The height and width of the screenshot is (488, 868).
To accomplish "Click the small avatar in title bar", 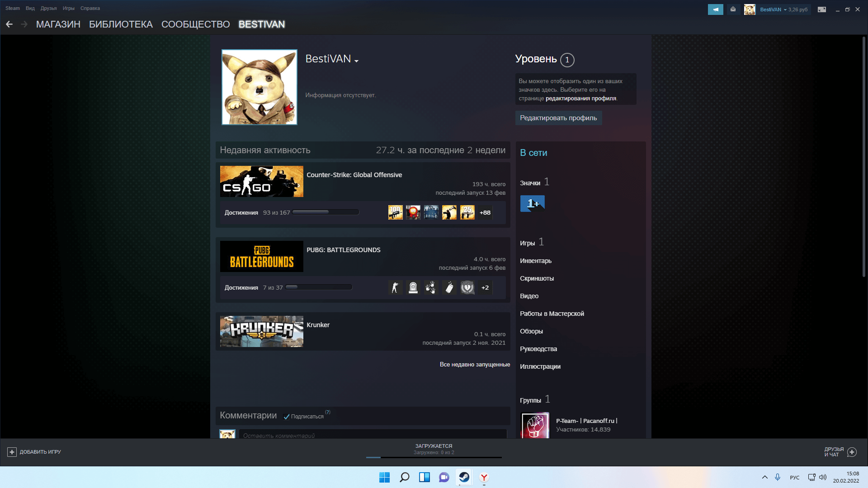I will pos(750,9).
